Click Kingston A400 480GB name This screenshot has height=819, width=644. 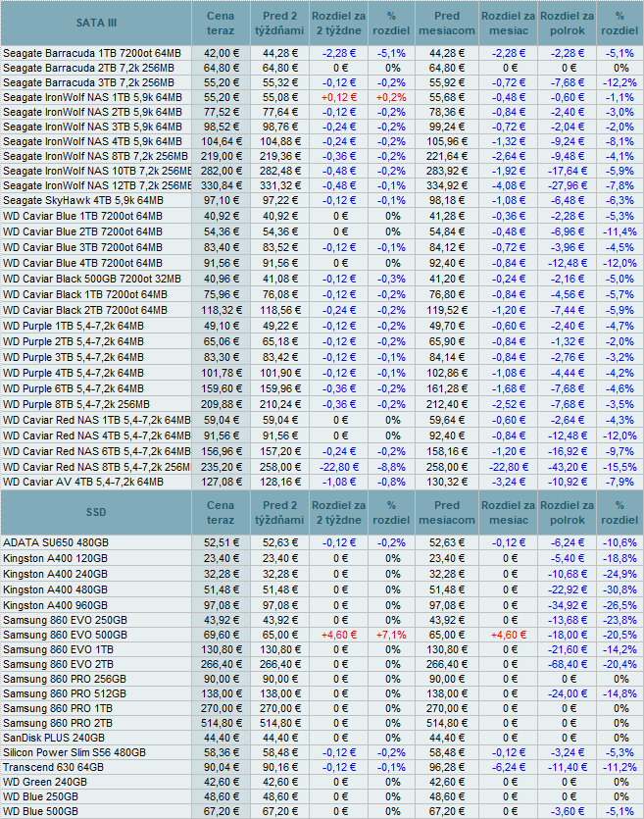55,589
